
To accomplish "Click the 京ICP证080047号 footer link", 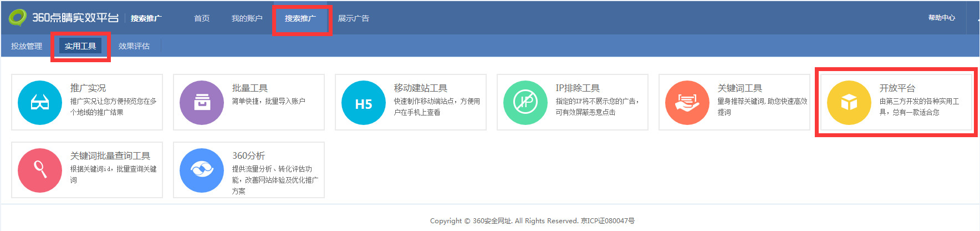I will coord(608,221).
